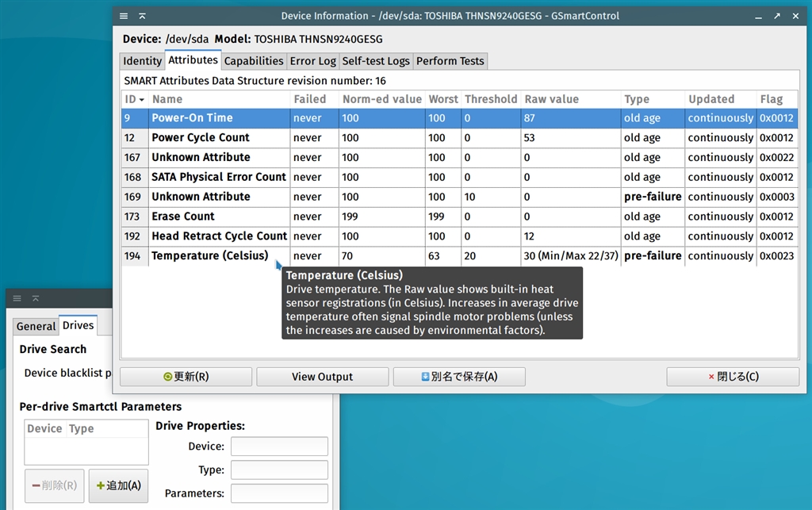Click raw value 12 of Head Retract Cycle Count
This screenshot has height=510, width=812.
[529, 236]
